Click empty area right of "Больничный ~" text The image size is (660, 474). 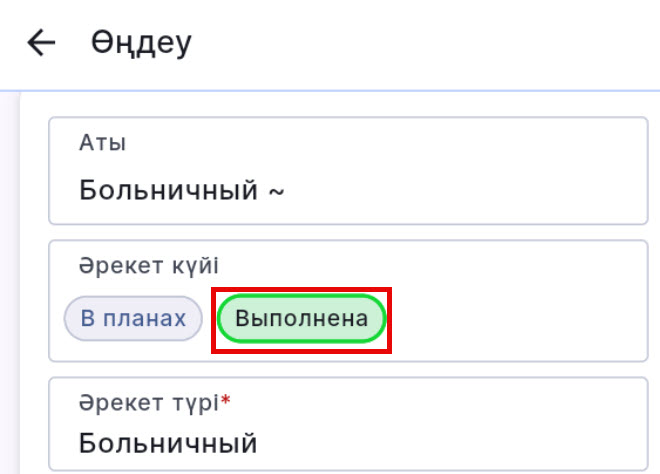tap(460, 189)
